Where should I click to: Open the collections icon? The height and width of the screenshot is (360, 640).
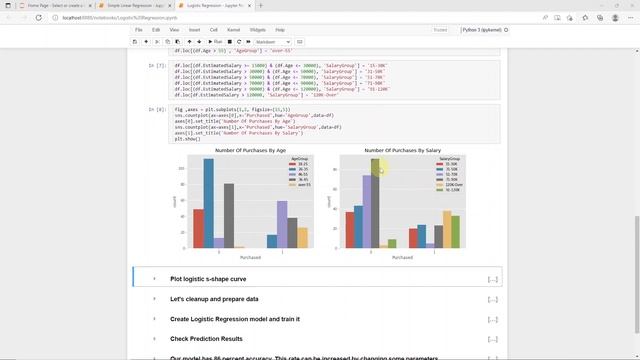(600, 18)
